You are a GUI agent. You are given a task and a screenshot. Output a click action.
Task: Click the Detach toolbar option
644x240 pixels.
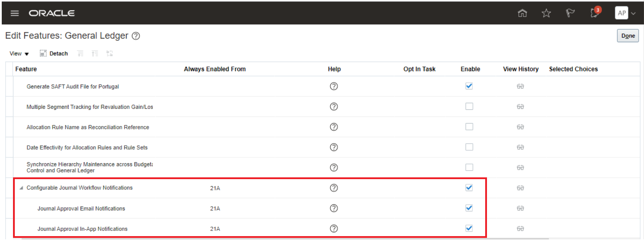54,53
